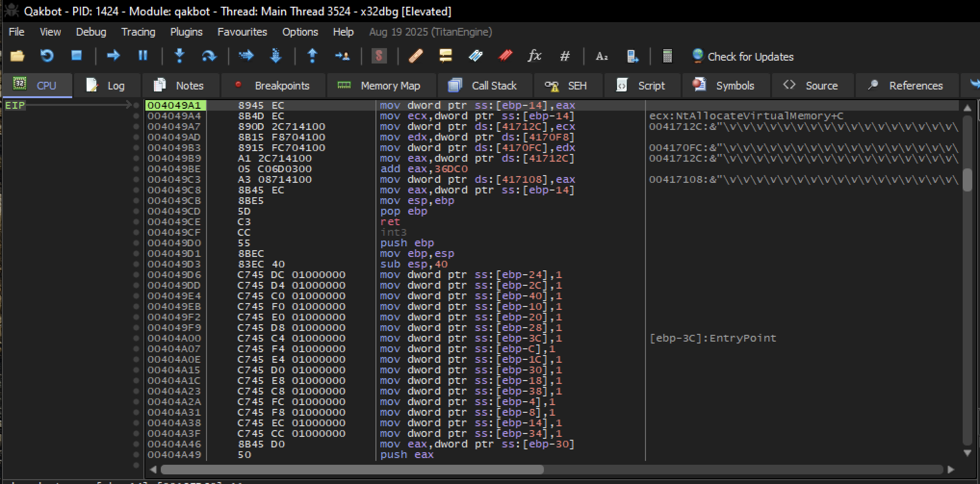The height and width of the screenshot is (484, 980).
Task: Switch to the Script tab
Action: 643,86
